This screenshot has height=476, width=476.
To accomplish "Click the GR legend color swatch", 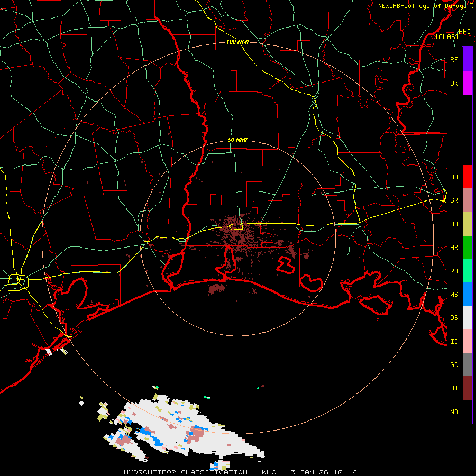I will tap(467, 200).
